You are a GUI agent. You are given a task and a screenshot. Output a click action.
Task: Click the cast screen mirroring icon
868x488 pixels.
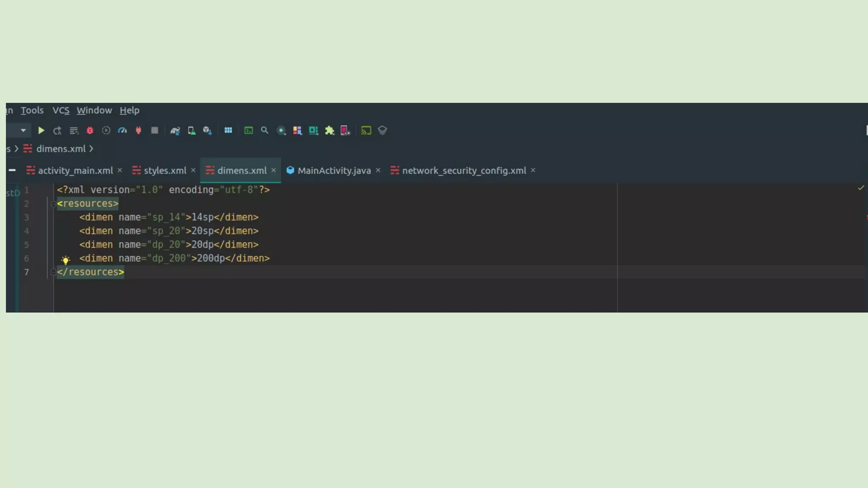[x=366, y=130]
